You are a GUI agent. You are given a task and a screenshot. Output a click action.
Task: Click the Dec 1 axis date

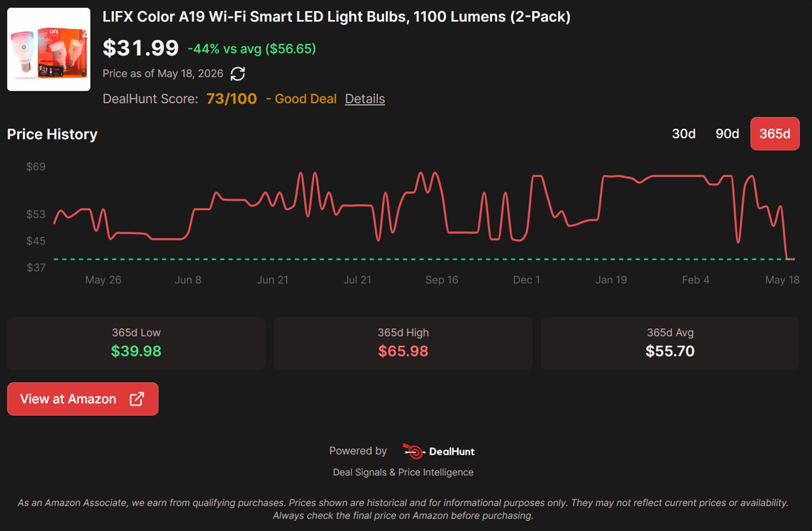click(x=527, y=280)
